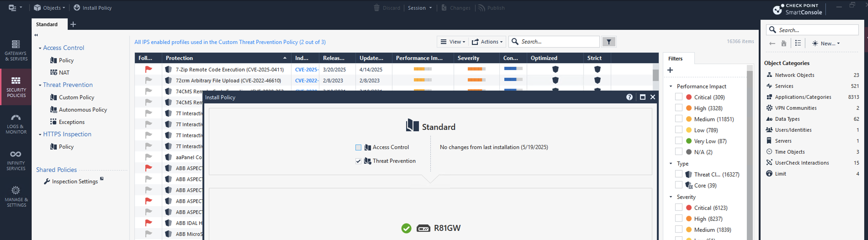Collapse the left navigation pane arrows
The image size is (868, 240).
pos(36,35)
